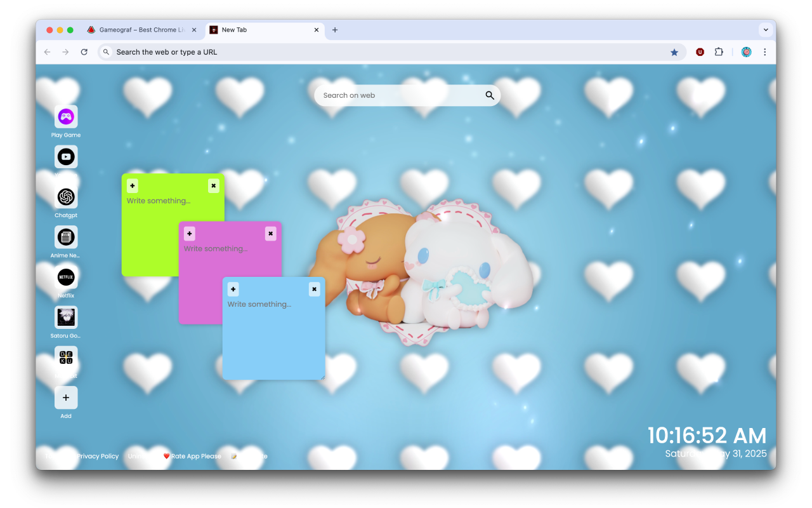Open the Play Game shortcut
Image resolution: width=812 pixels, height=508 pixels.
coord(65,116)
